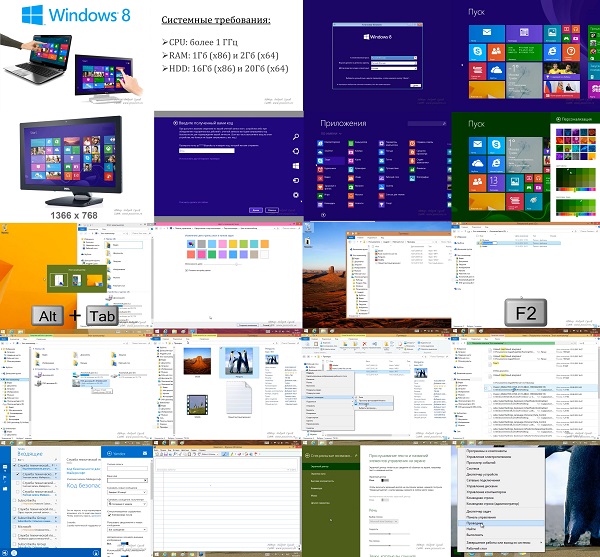
Task: Click search box on Приложения screen
Action: [427, 124]
